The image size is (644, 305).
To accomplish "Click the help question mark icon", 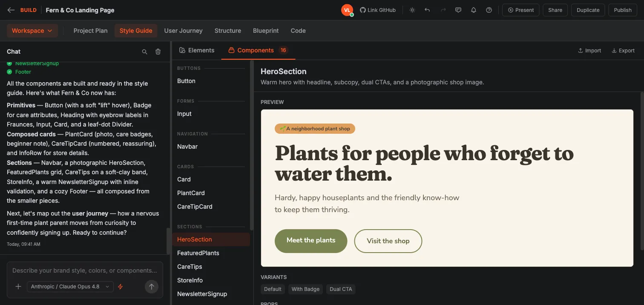I will click(x=489, y=10).
